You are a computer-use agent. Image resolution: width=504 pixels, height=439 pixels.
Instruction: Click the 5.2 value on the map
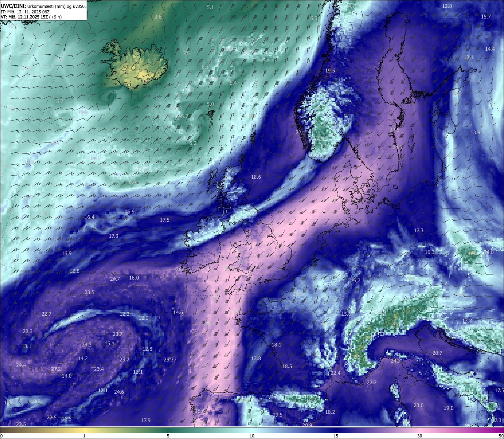pyautogui.click(x=193, y=143)
